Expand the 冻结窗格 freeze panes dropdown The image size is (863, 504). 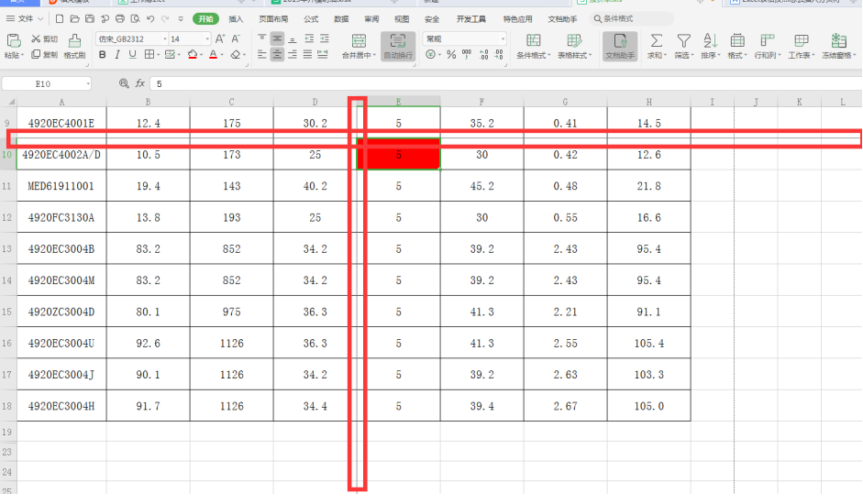point(854,56)
